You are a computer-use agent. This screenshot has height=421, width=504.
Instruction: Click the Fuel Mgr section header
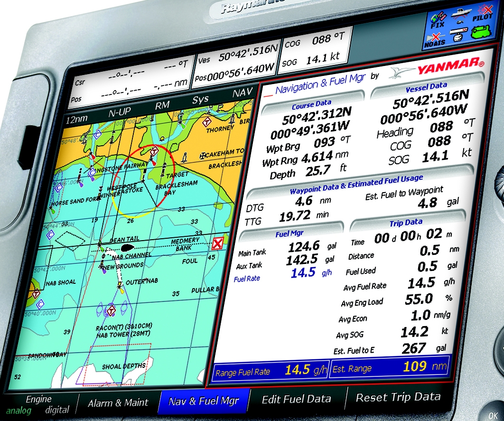point(289,234)
